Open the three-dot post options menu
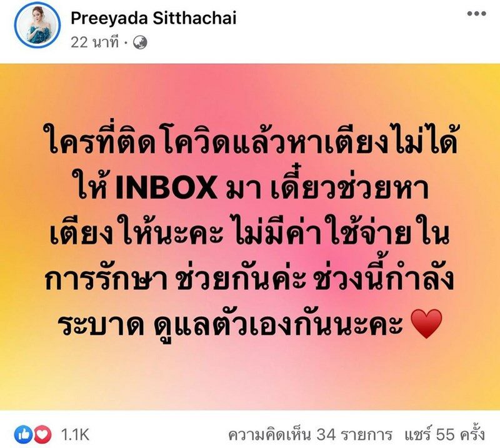 476,14
